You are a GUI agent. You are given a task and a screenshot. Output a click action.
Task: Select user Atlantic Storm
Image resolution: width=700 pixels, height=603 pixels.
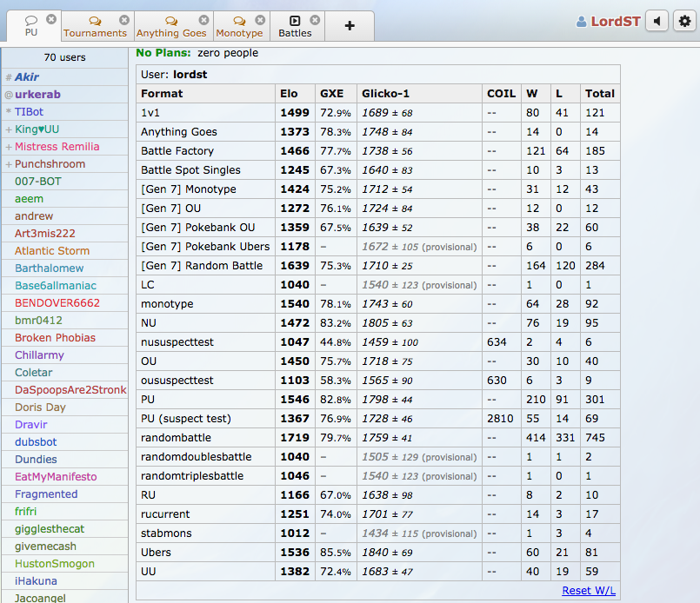(x=52, y=251)
